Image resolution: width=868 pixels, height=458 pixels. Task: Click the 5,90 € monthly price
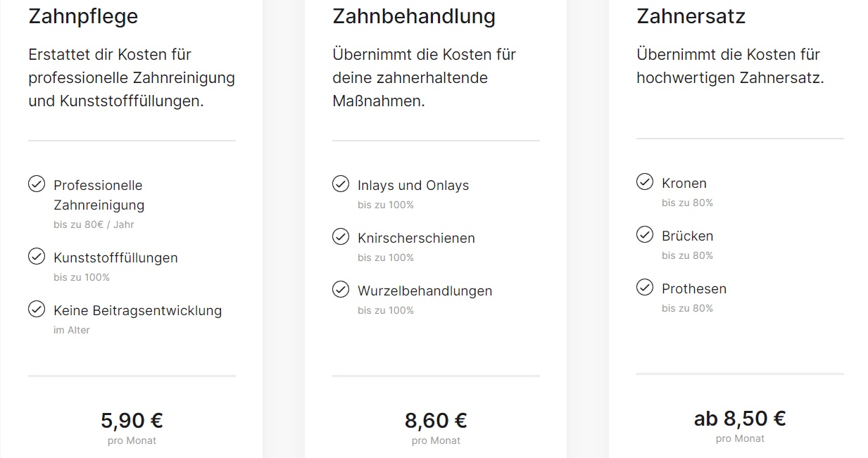pos(132,421)
